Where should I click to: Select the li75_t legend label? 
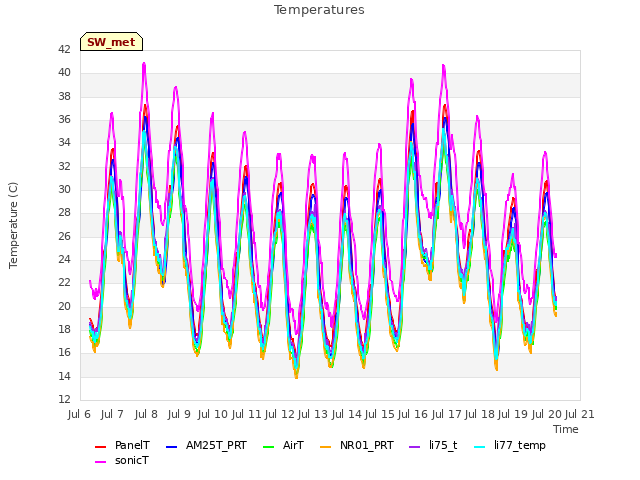[x=443, y=445]
